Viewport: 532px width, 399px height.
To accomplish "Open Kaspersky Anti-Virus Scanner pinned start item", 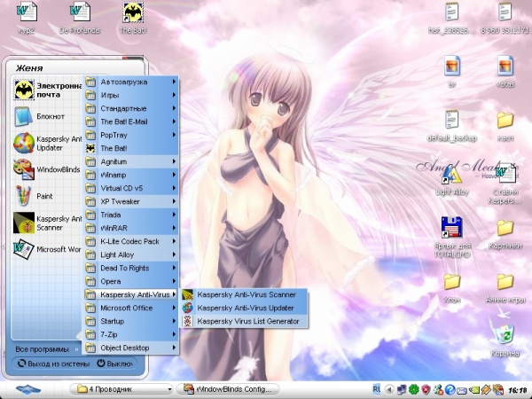I will (x=48, y=223).
